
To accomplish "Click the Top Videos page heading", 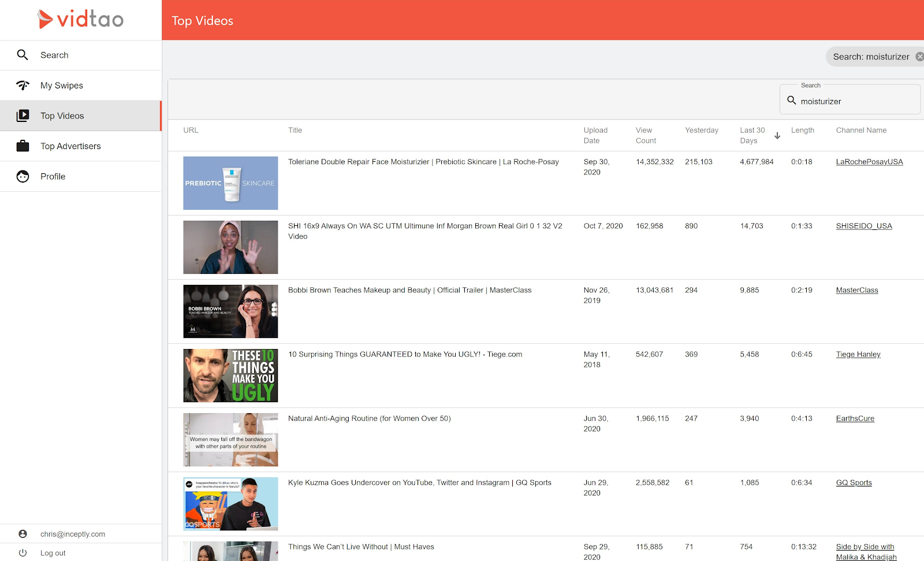I will 202,21.
